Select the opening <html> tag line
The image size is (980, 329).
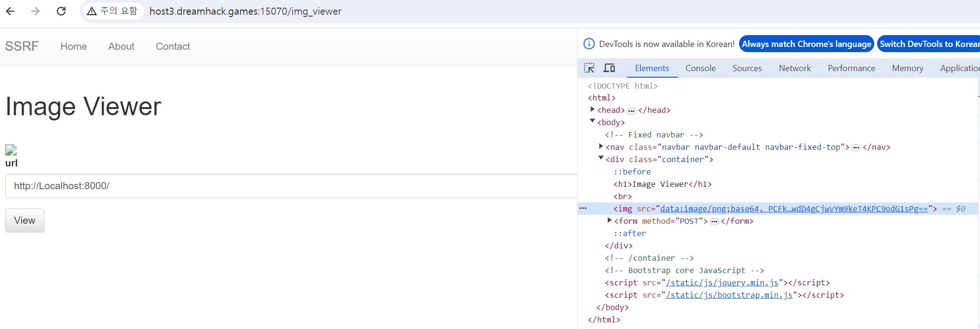(601, 98)
